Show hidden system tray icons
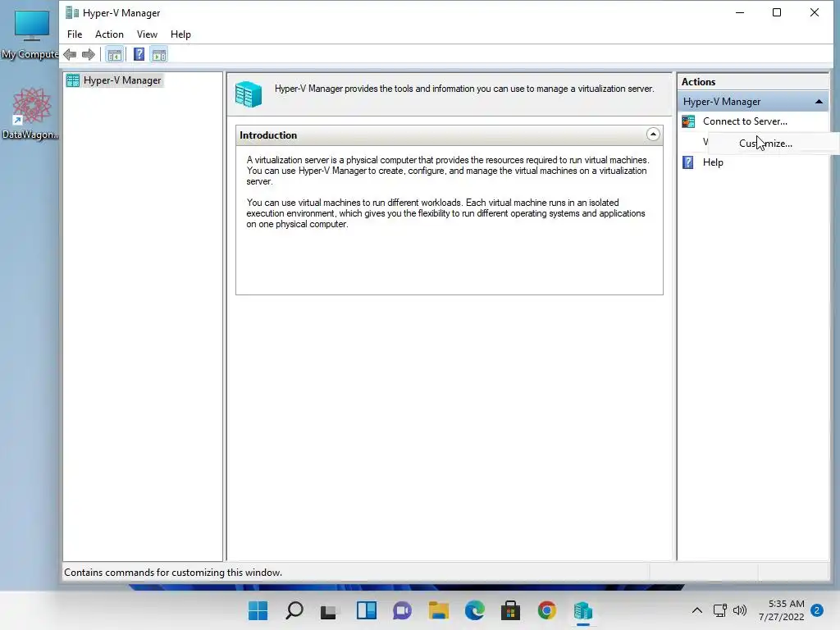 (x=697, y=610)
